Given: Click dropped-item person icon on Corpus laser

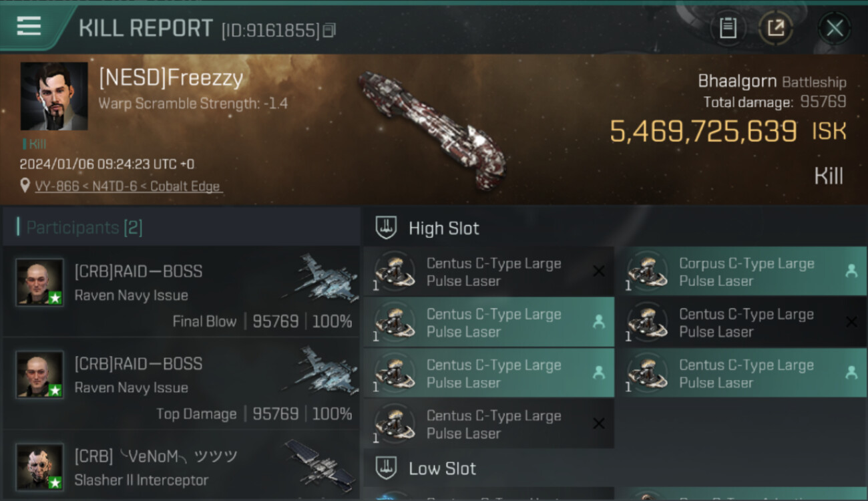Looking at the screenshot, I should click(851, 271).
